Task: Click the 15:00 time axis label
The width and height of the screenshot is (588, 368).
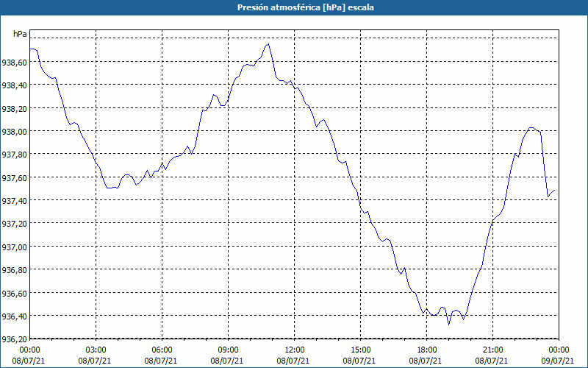Action: click(x=360, y=350)
